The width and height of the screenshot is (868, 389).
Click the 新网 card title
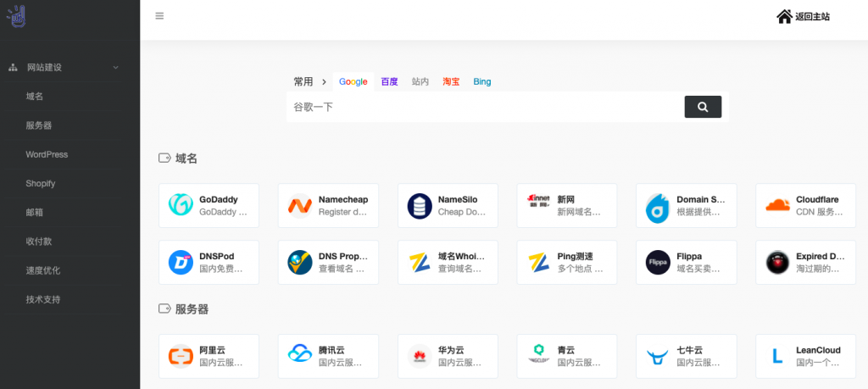click(x=566, y=200)
